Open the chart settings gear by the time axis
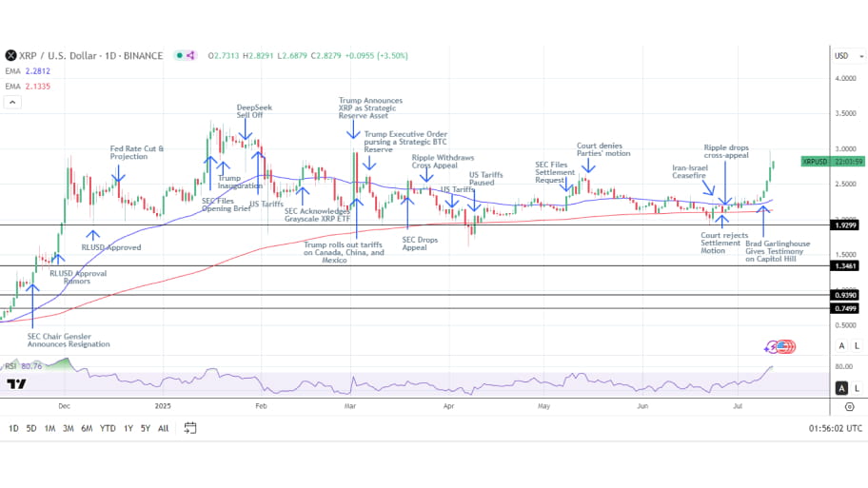This screenshot has height=488, width=868. tap(849, 407)
